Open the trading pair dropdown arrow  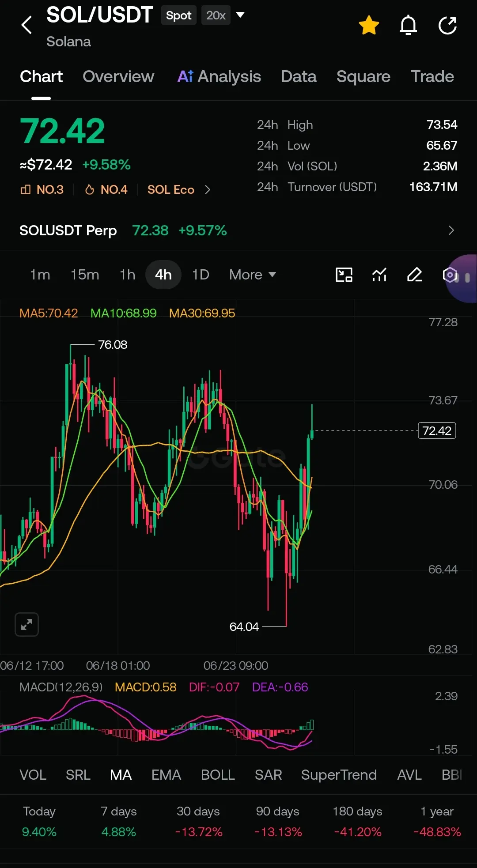pos(240,15)
